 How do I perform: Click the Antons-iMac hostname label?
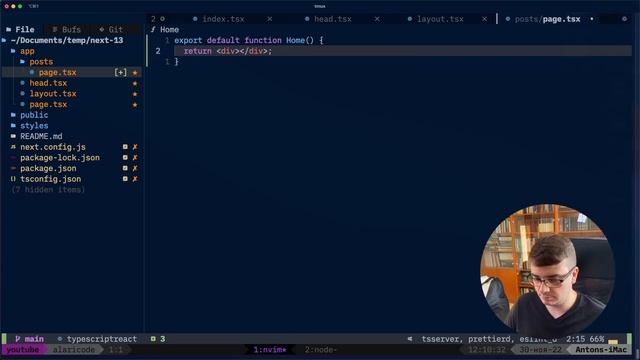[601, 350]
